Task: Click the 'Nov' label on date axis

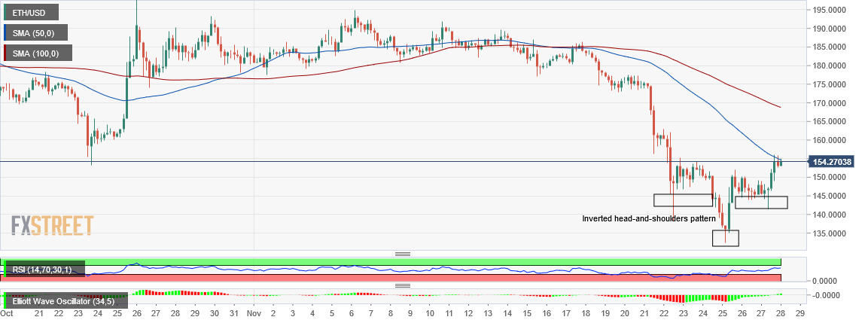Action: (x=254, y=312)
